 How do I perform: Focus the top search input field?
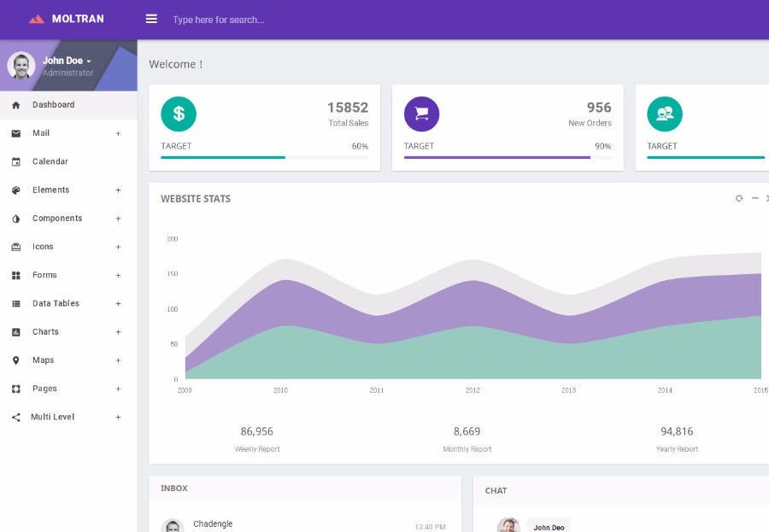point(256,20)
